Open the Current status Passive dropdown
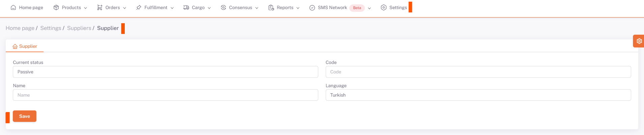 pyautogui.click(x=165, y=72)
